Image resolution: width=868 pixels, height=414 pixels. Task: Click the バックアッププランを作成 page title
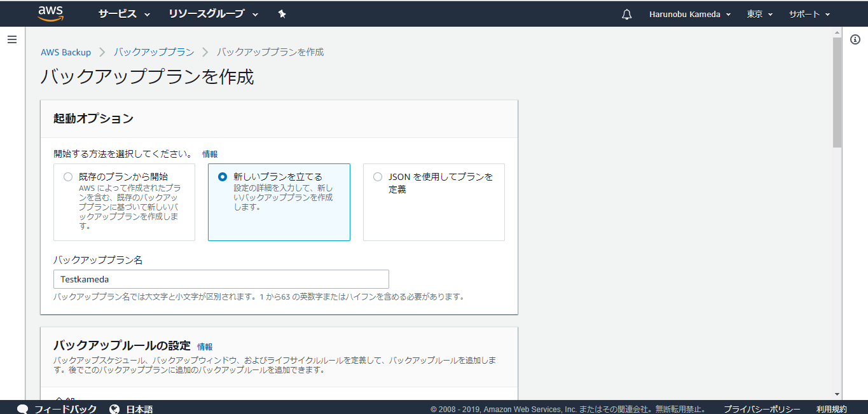coord(148,77)
